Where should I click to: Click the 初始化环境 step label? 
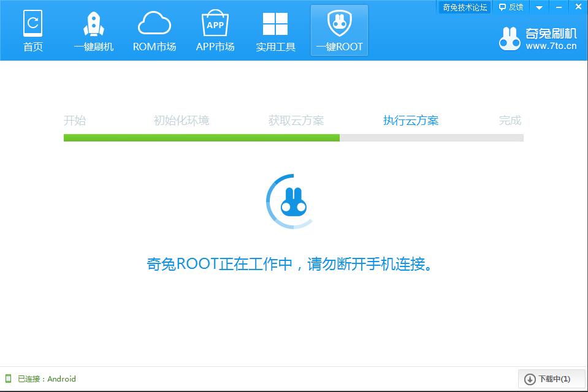[181, 120]
